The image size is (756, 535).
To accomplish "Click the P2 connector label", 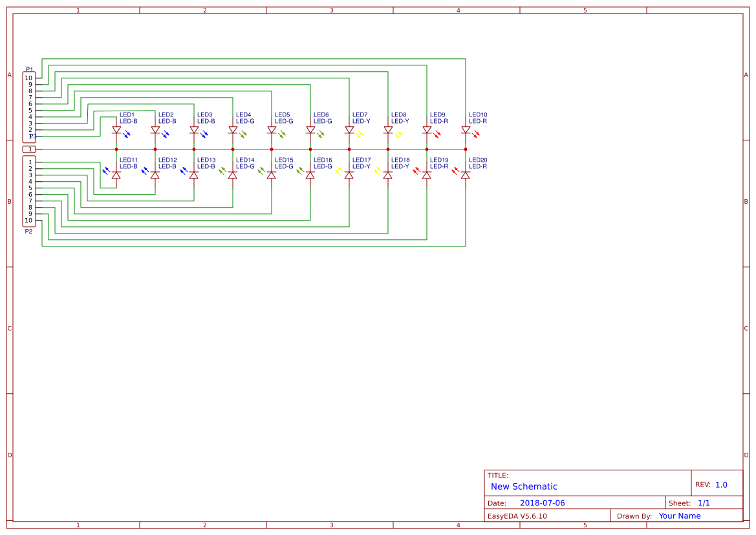I will (x=28, y=230).
